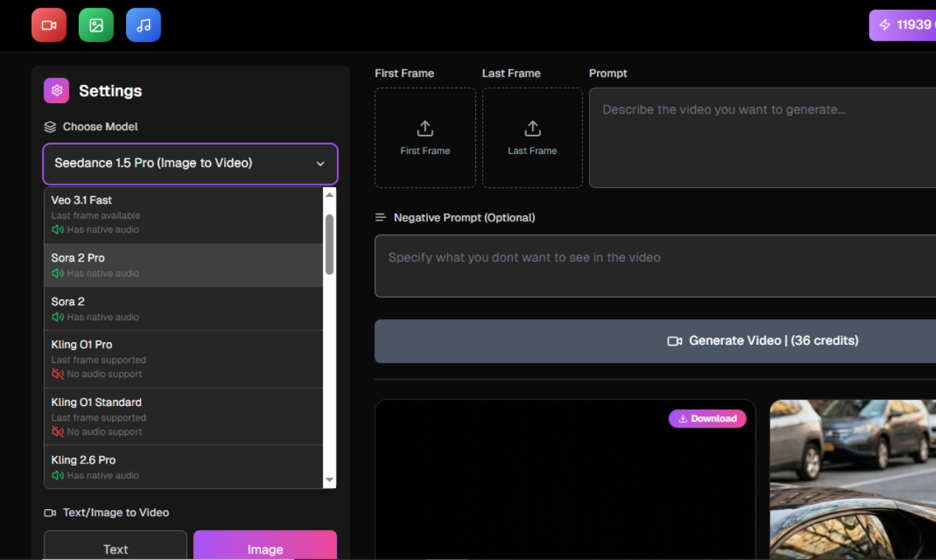Download the generated video

(707, 418)
